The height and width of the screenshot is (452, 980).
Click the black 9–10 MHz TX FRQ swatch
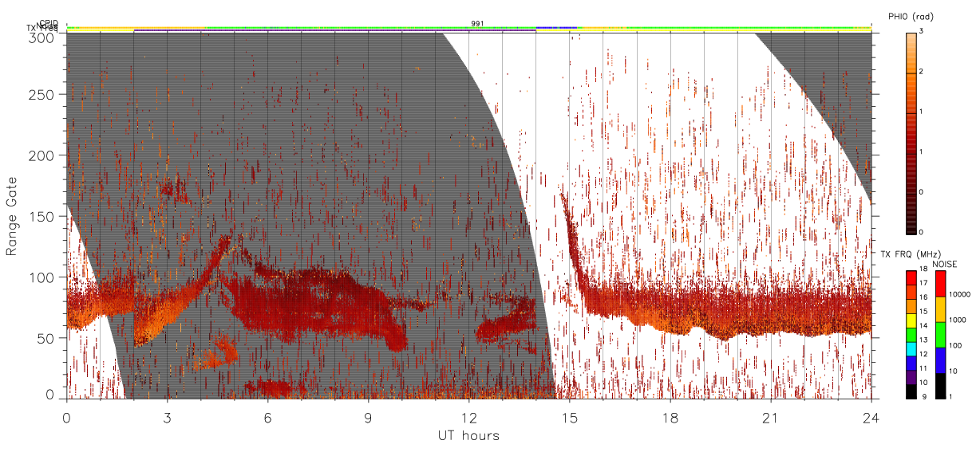[911, 391]
